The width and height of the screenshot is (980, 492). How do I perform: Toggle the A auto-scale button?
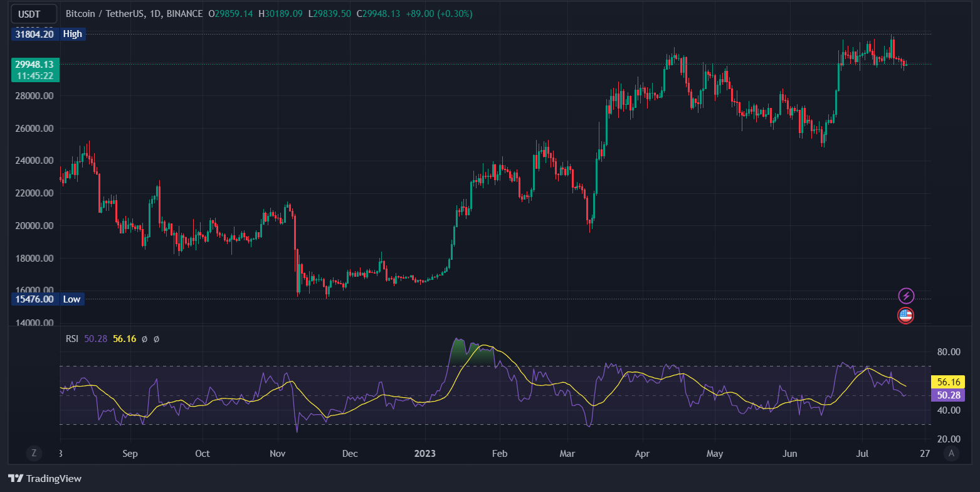tap(952, 453)
